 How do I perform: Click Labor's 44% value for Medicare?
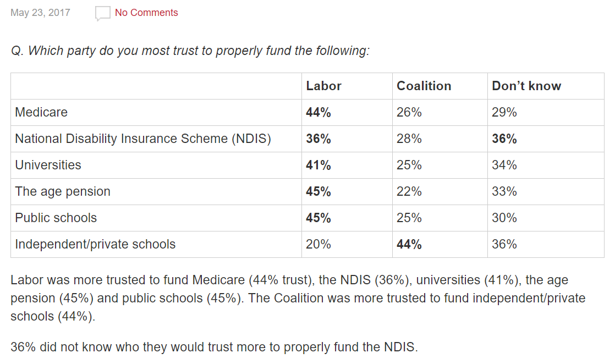pyautogui.click(x=319, y=113)
